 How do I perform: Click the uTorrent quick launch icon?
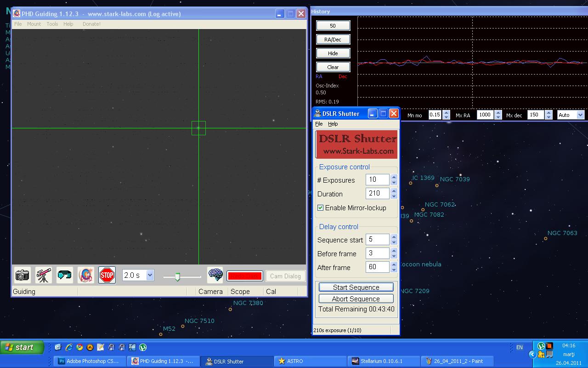pyautogui.click(x=143, y=347)
